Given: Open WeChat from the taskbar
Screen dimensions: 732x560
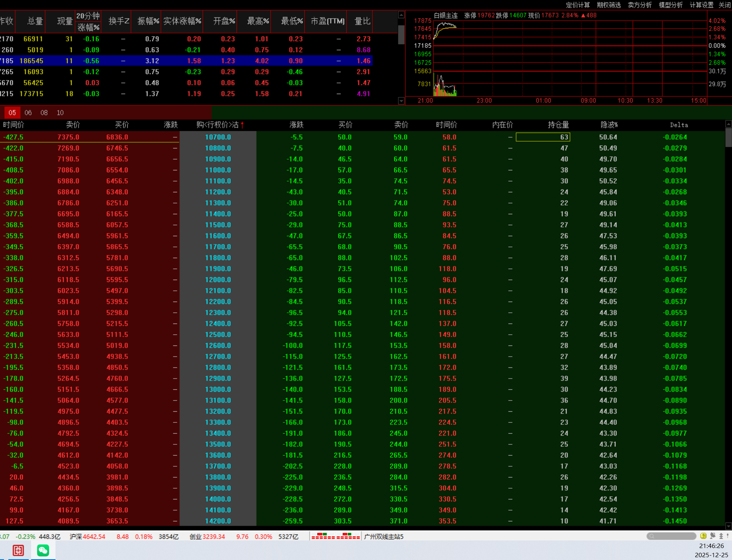Looking at the screenshot, I should [x=43, y=551].
